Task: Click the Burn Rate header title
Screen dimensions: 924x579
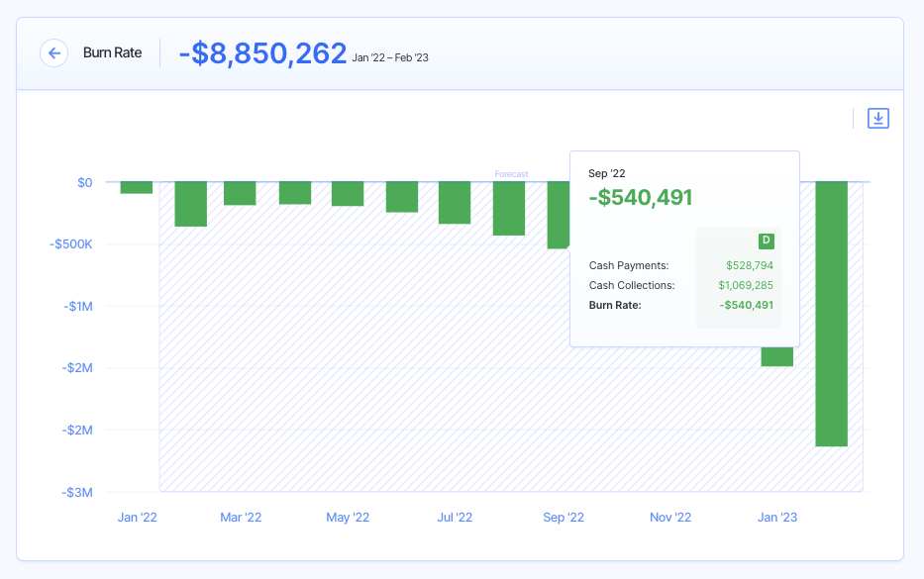Action: click(x=112, y=52)
